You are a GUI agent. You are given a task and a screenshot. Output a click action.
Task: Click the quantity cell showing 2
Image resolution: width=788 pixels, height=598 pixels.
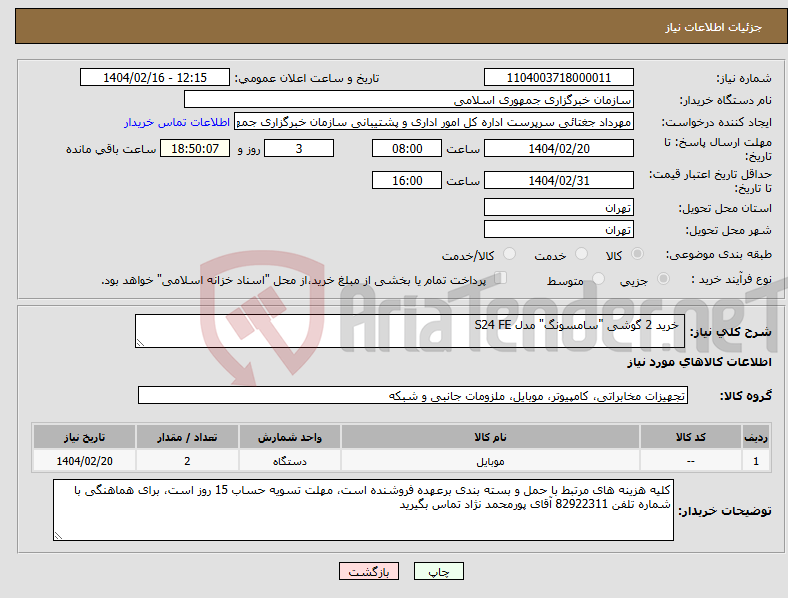tap(187, 460)
